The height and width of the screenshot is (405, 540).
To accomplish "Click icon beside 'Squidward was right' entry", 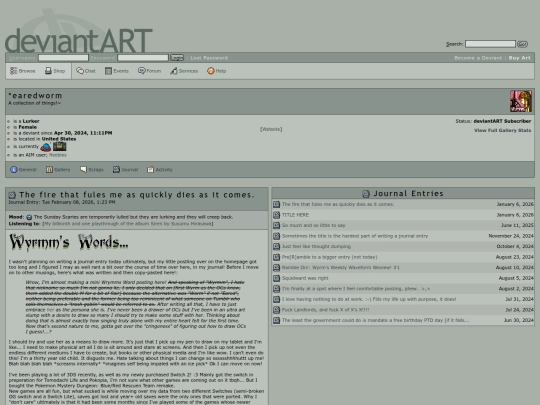I will point(277,278).
